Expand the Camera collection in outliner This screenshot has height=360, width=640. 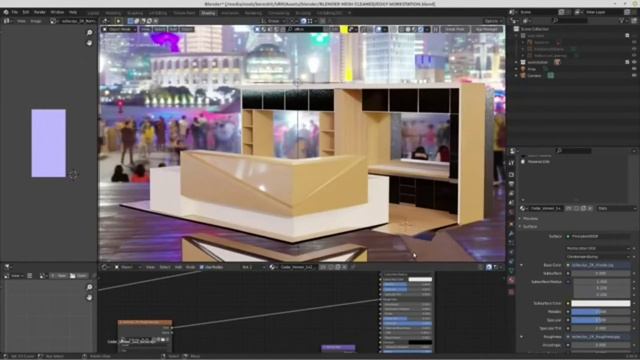[x=516, y=76]
